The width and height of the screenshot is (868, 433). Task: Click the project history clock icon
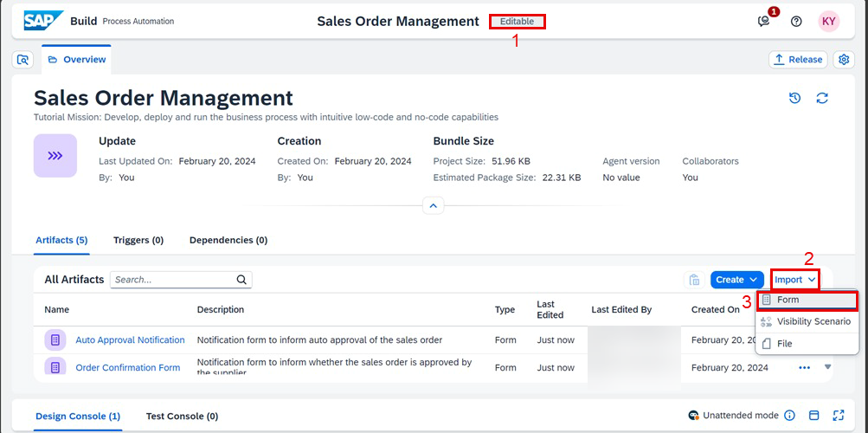[x=795, y=98]
